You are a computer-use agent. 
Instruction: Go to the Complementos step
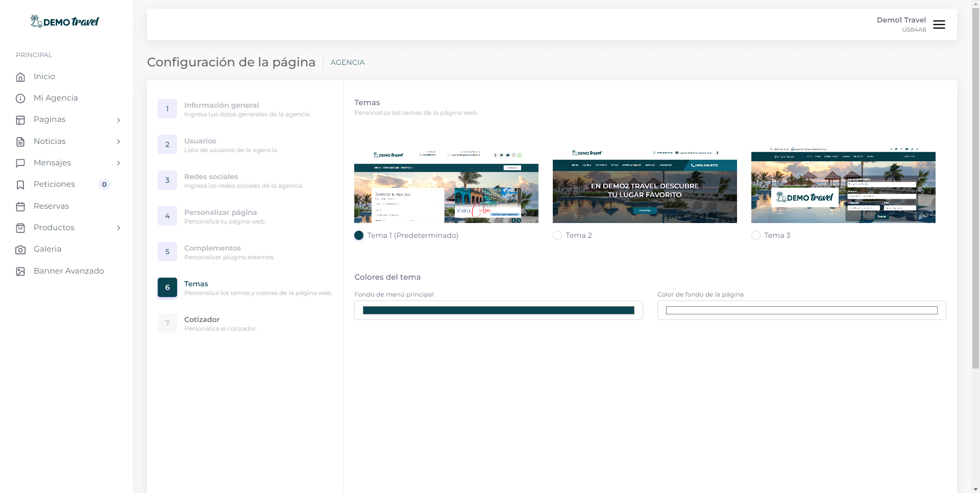coord(212,248)
